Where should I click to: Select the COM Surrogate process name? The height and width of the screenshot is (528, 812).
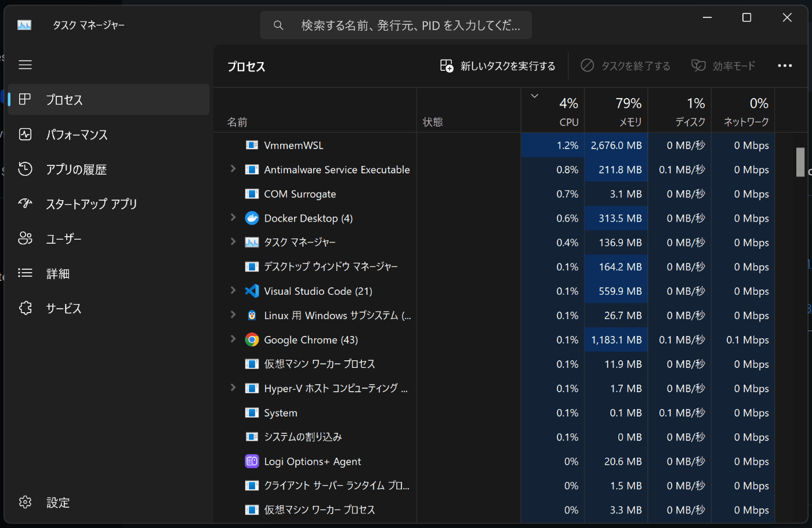[300, 194]
